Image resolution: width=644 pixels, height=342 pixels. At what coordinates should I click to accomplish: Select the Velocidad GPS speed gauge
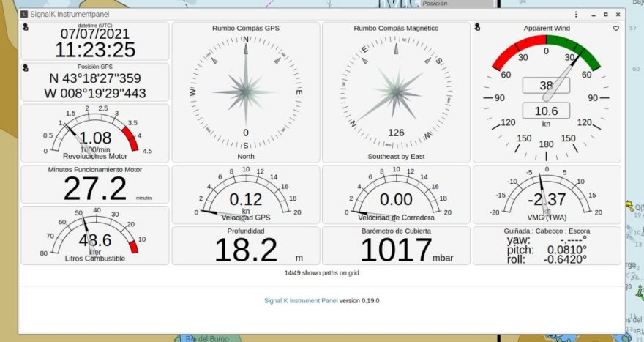click(246, 194)
